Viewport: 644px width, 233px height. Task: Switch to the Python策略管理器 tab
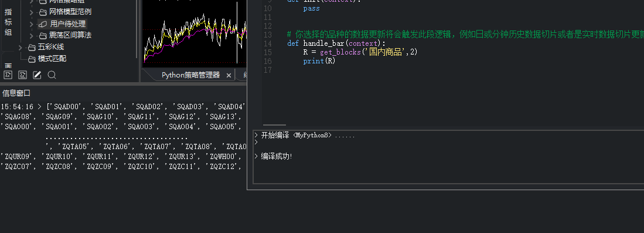(x=190, y=75)
